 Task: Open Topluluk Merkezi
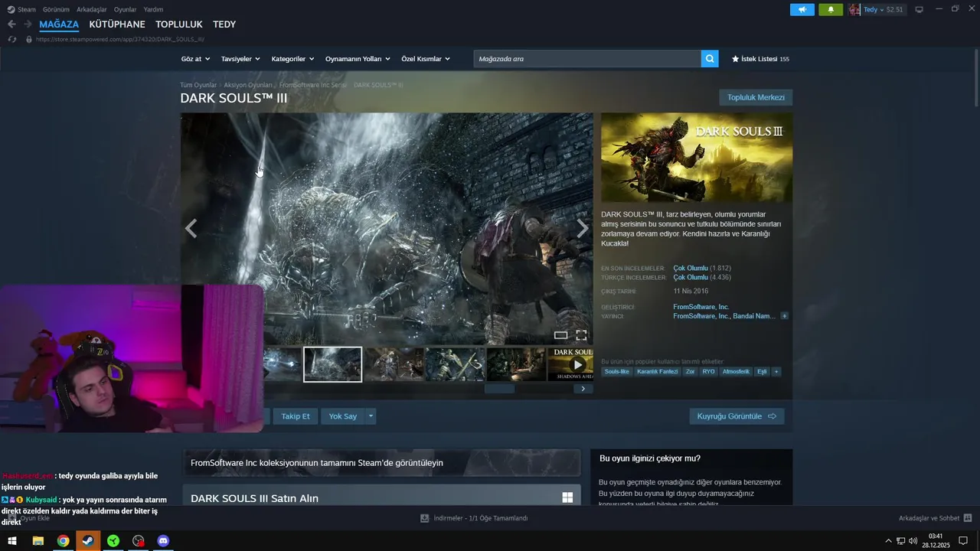pyautogui.click(x=756, y=97)
